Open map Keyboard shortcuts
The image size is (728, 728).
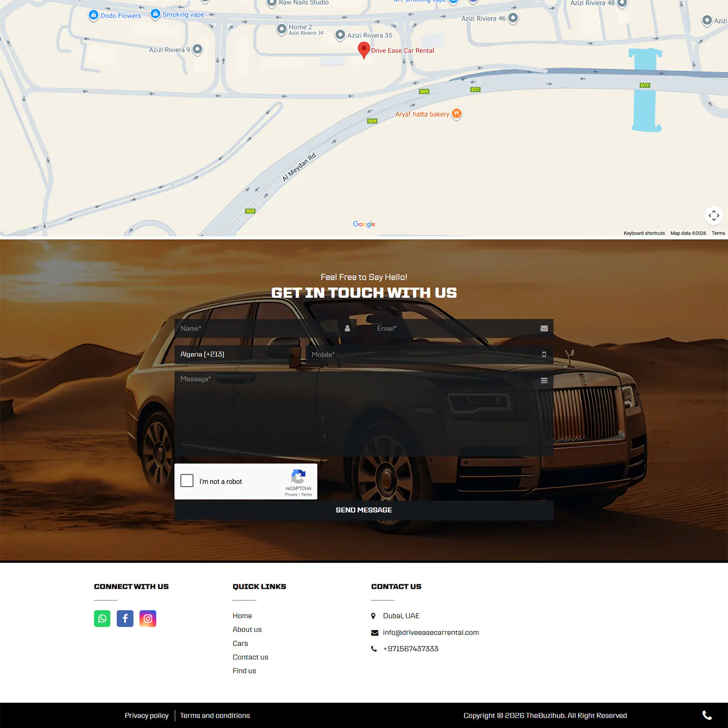coord(644,233)
